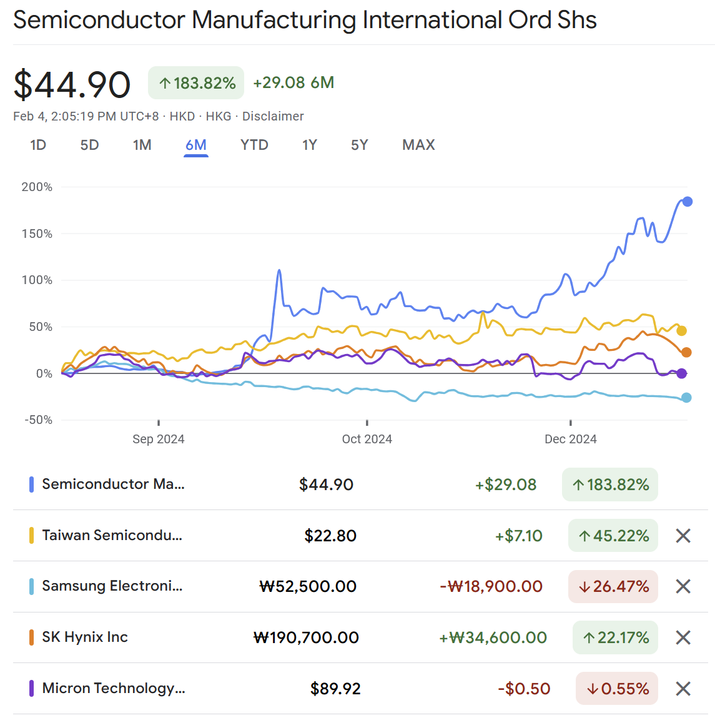
Task: Show the 1M time range
Action: coord(142,145)
